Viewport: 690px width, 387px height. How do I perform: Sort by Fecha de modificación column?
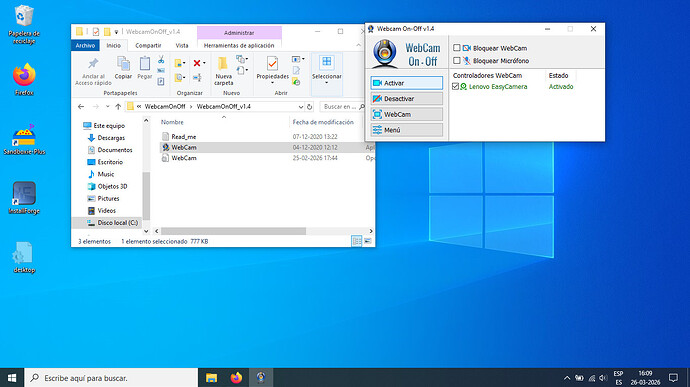pos(323,122)
